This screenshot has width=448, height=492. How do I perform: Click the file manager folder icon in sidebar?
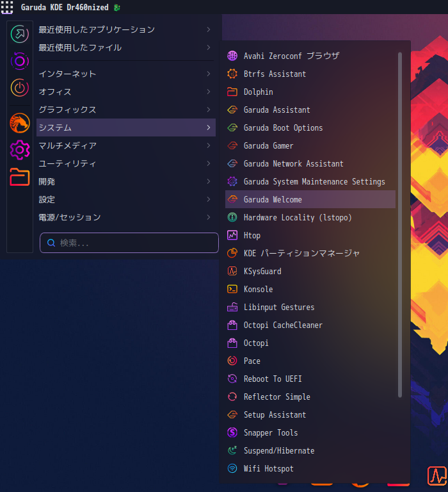[x=20, y=177]
